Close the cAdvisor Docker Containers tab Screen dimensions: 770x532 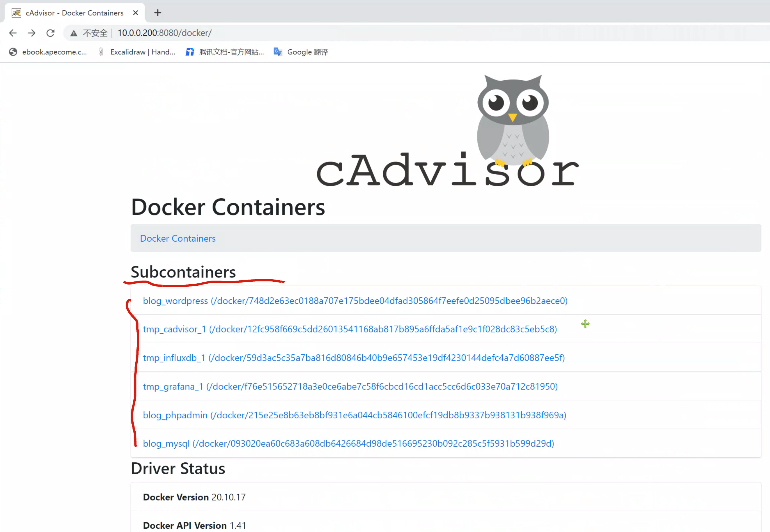tap(135, 13)
